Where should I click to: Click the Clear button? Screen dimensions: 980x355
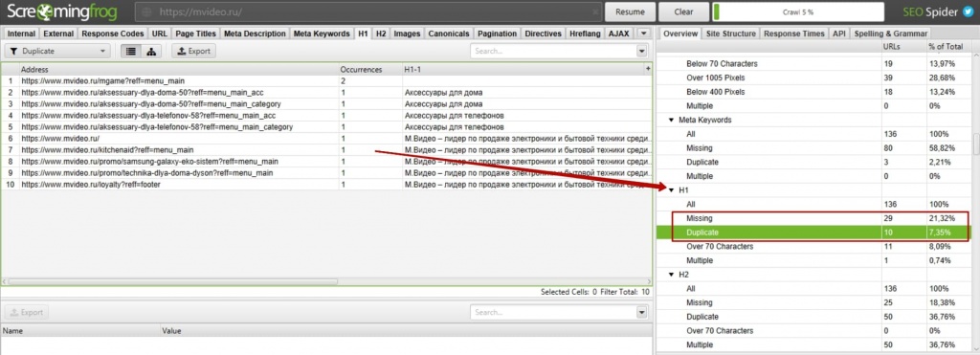pos(684,11)
